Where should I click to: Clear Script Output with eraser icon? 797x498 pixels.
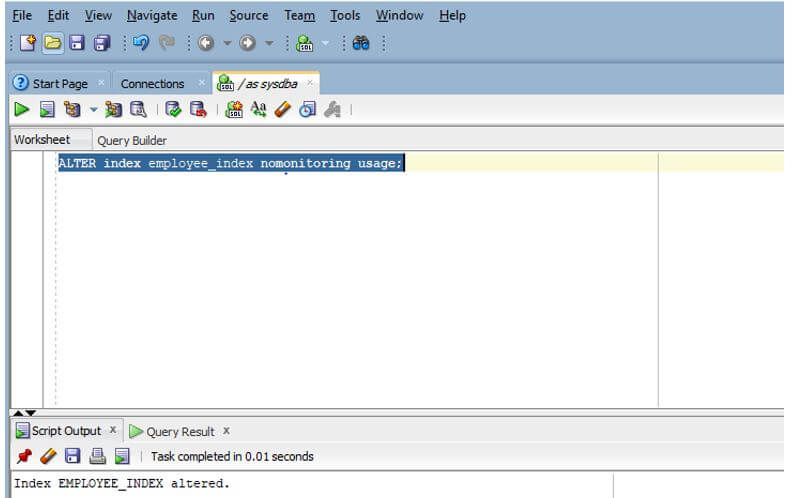point(48,456)
